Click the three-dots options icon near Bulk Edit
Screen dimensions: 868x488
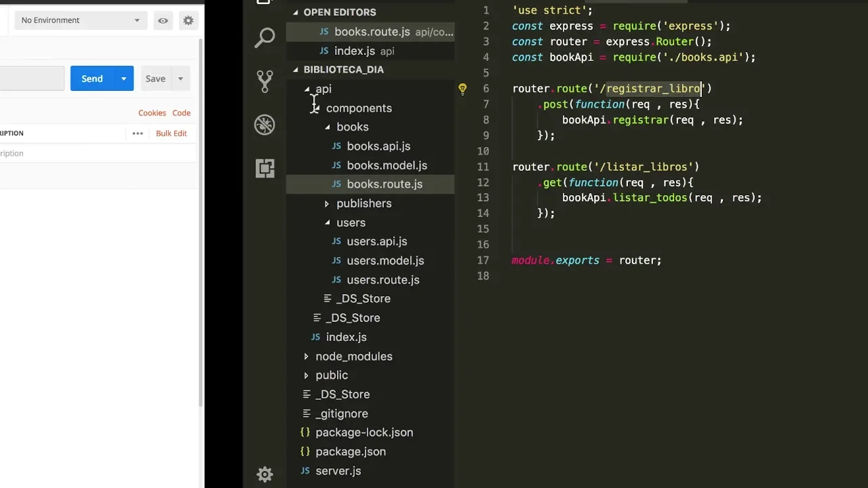(138, 134)
